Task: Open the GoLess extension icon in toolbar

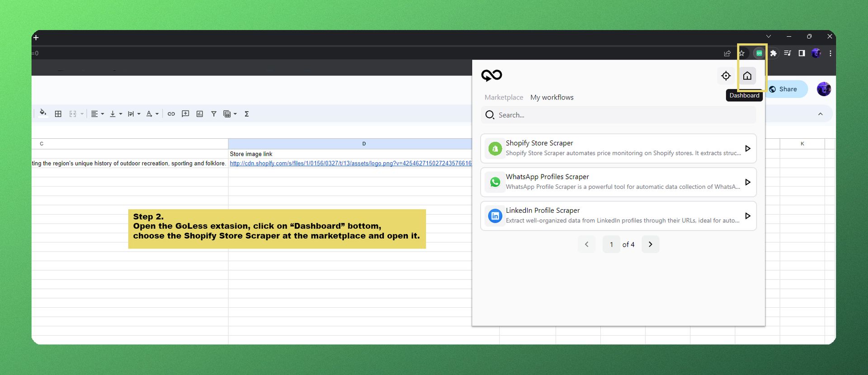Action: [759, 53]
